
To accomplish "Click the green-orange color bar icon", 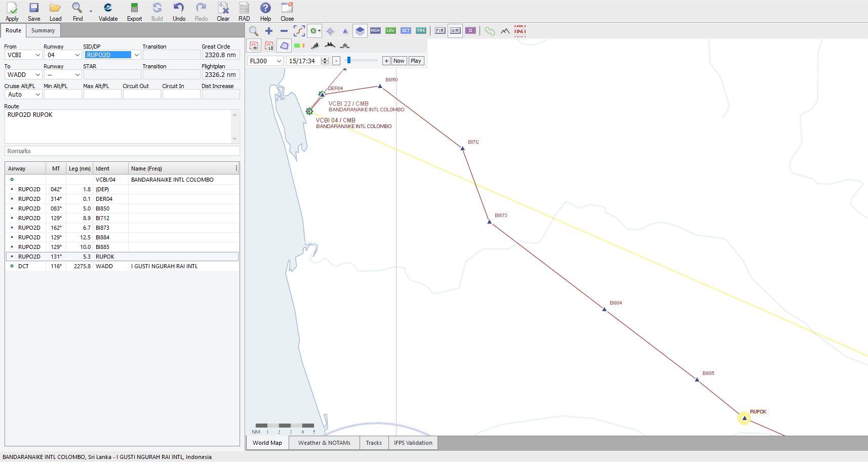I will 299,46.
